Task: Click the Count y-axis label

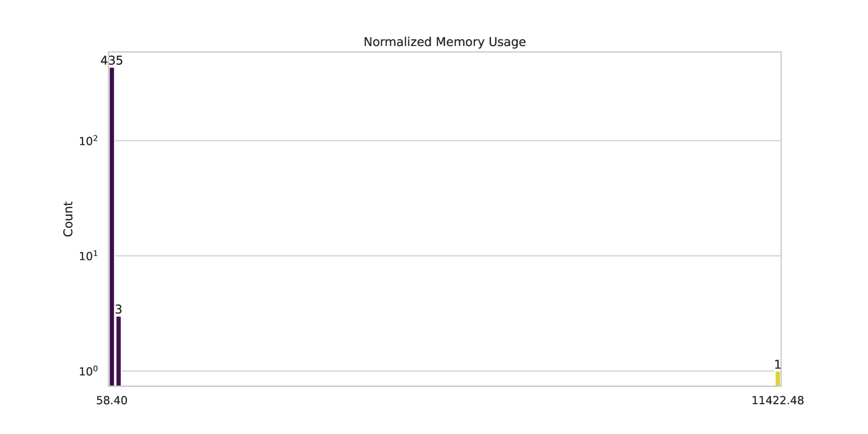Action: [68, 219]
